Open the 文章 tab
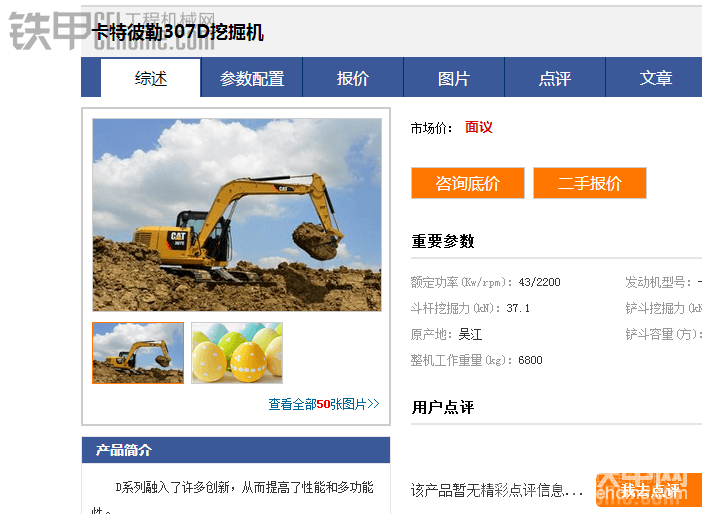 click(655, 78)
